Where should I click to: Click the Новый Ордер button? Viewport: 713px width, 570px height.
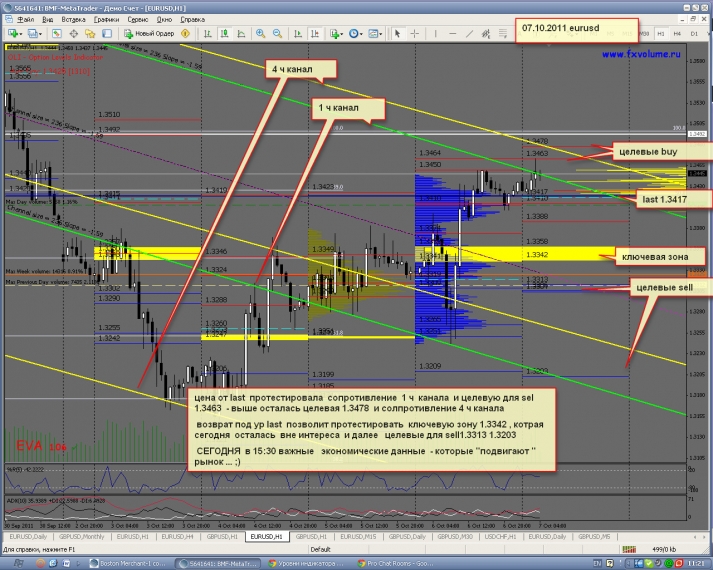coord(149,34)
